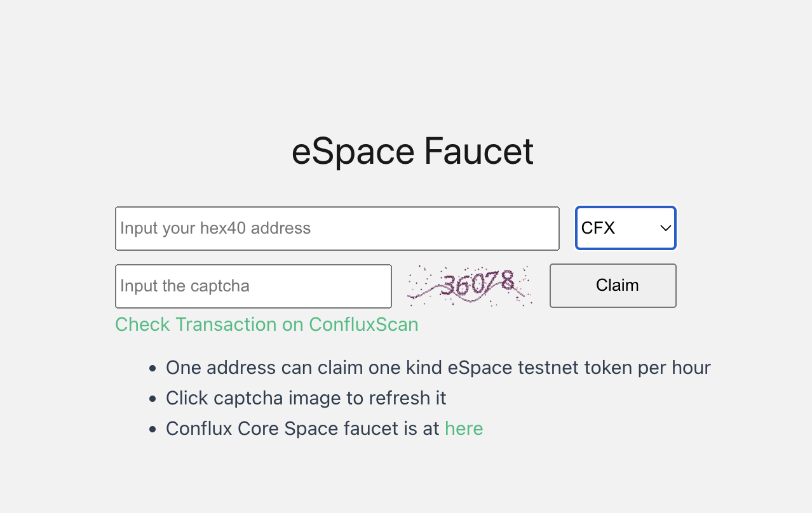Click the bullet before "One address can claim"
The height and width of the screenshot is (513, 812).
tap(152, 368)
